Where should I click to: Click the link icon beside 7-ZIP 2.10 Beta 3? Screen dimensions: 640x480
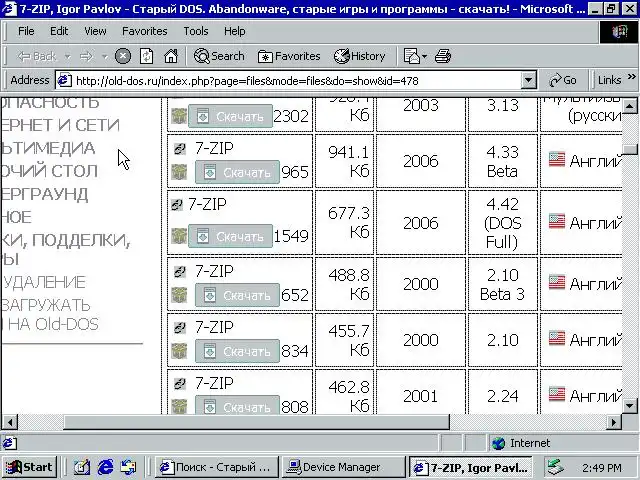click(179, 271)
